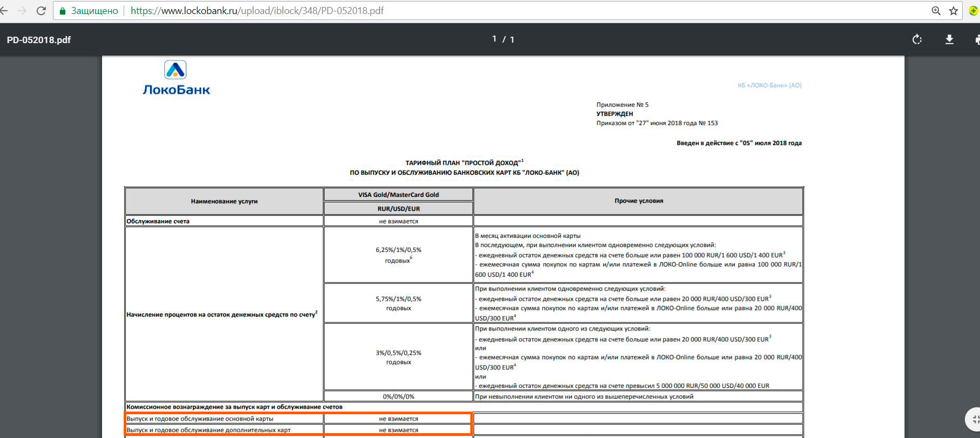
Task: Select the word УТВЕРЖДЕН
Action: click(614, 114)
